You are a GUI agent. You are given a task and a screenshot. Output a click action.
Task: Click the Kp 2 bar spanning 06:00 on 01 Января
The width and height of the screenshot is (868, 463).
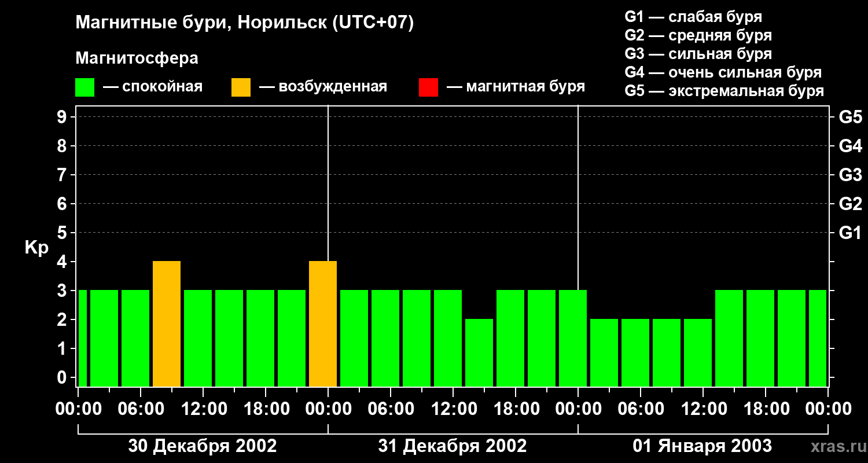635,352
